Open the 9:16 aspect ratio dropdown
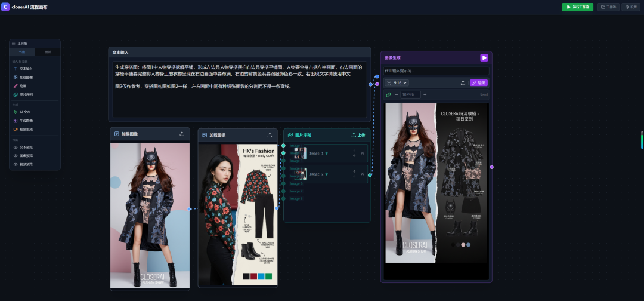This screenshot has width=644, height=301. click(397, 82)
